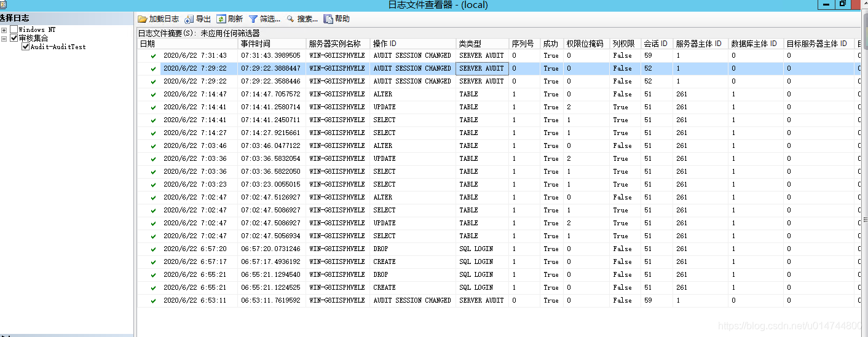Select the Windows NT tree label
Screen dimensions: 868x337
coord(37,29)
